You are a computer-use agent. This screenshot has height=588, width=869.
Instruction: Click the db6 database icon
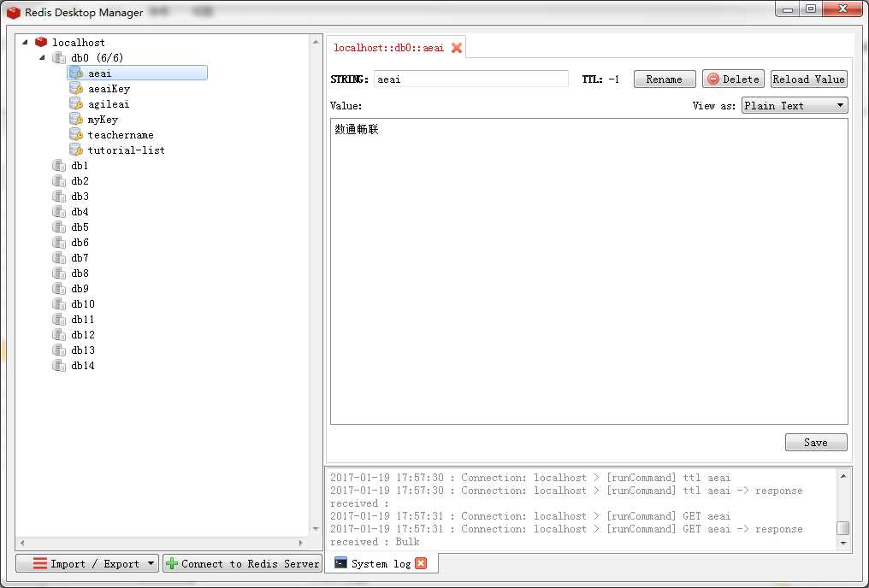[59, 243]
